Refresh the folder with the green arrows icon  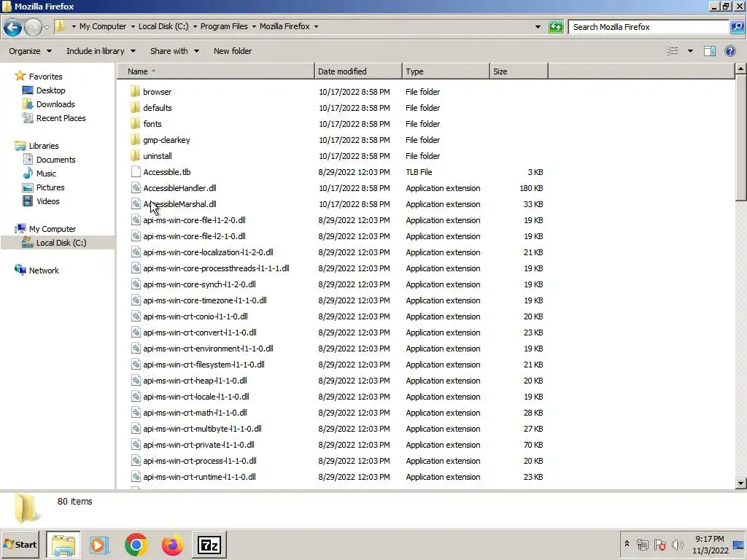555,27
